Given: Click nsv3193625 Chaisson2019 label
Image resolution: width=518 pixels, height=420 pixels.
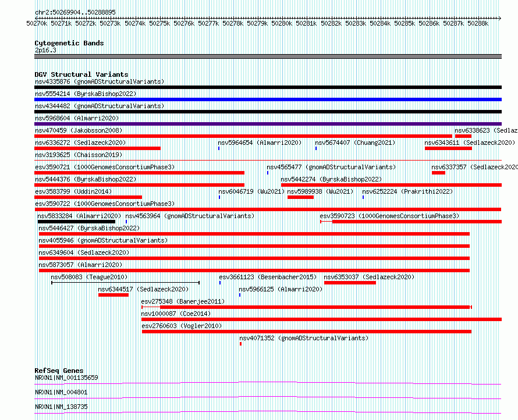Looking at the screenshot, I should pos(79,155).
